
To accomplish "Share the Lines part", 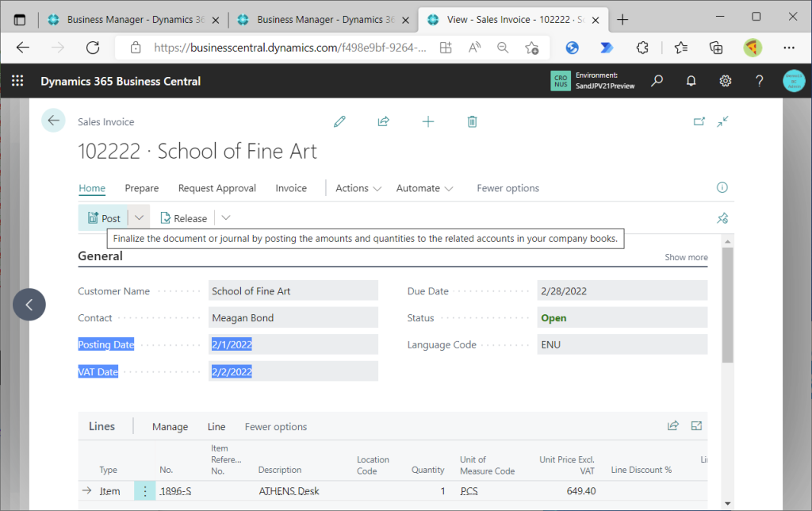I will click(x=673, y=426).
